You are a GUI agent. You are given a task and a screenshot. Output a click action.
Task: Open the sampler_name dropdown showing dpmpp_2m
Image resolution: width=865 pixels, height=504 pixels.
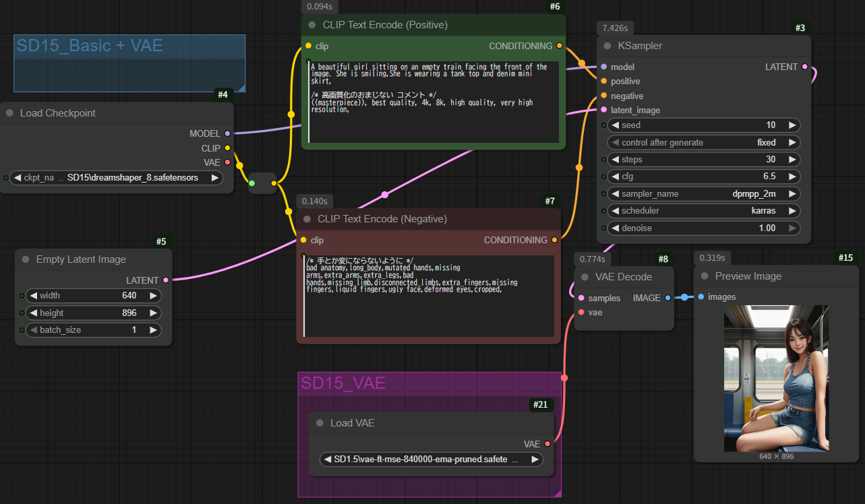tap(703, 194)
